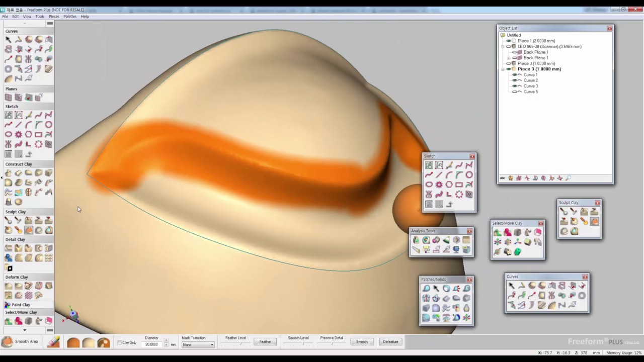Open the Edit menu
Screen dimensions: 644x362
point(16,17)
